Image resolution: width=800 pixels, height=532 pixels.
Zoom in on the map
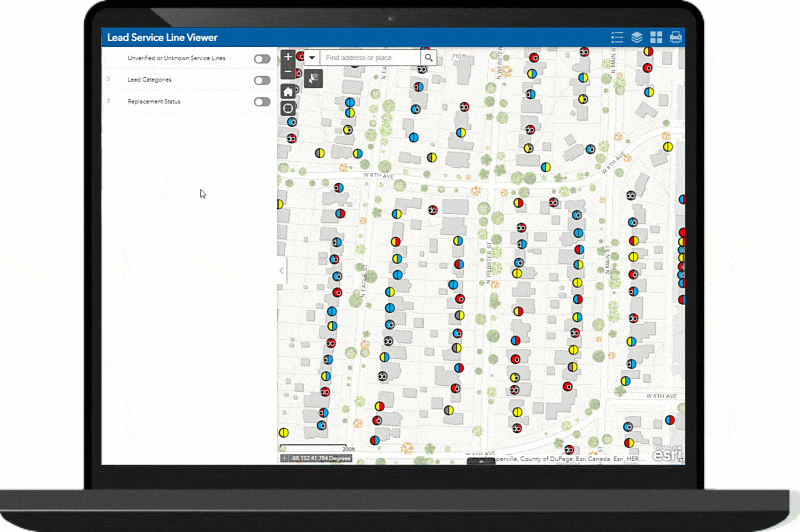tap(288, 57)
